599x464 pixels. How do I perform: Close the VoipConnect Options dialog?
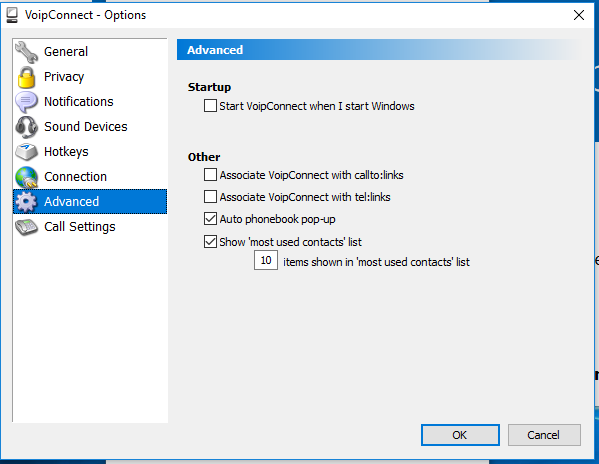[579, 15]
